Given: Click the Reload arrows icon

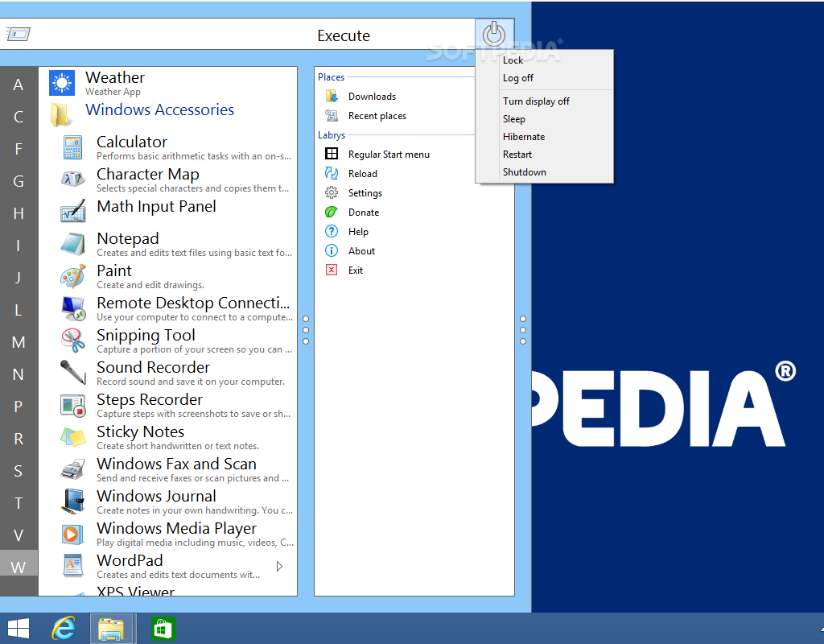Looking at the screenshot, I should (x=332, y=173).
